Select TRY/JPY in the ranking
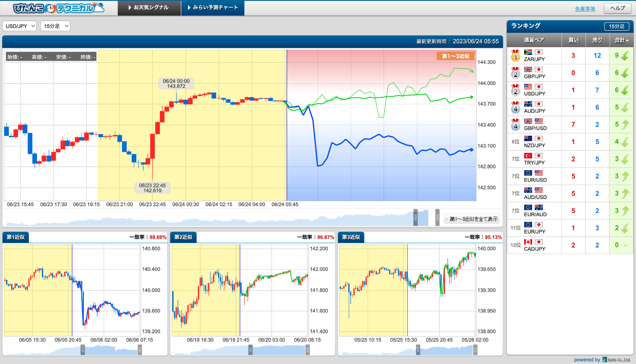636x364 pixels. coord(570,159)
